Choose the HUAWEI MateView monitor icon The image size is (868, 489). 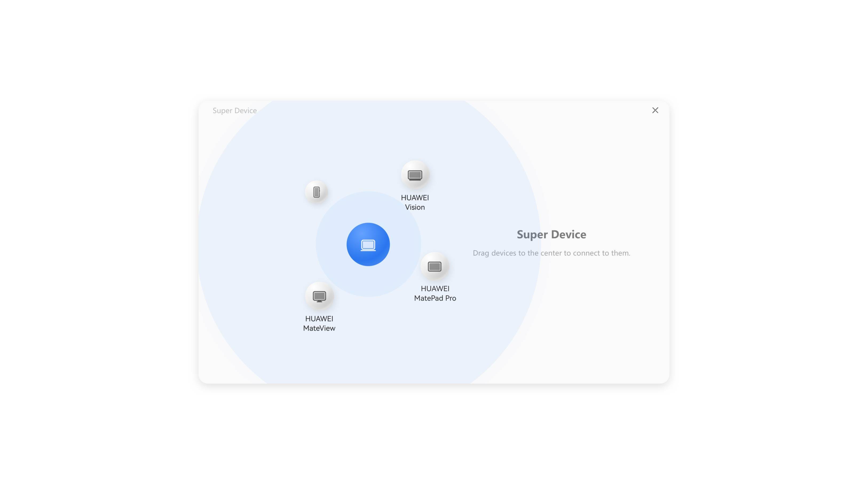point(319,296)
